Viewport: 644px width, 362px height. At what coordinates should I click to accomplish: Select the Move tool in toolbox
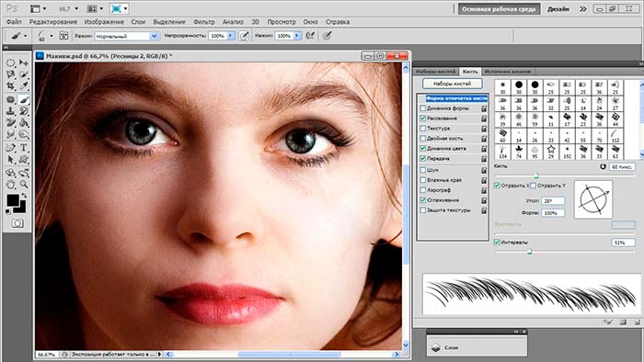coord(24,62)
